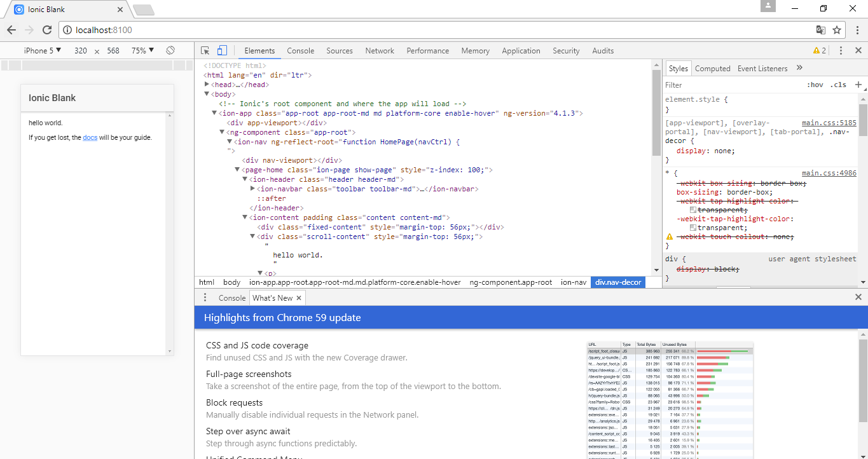Screen dimensions: 868x459
Task: Reload the localhost page
Action: pyautogui.click(x=47, y=30)
